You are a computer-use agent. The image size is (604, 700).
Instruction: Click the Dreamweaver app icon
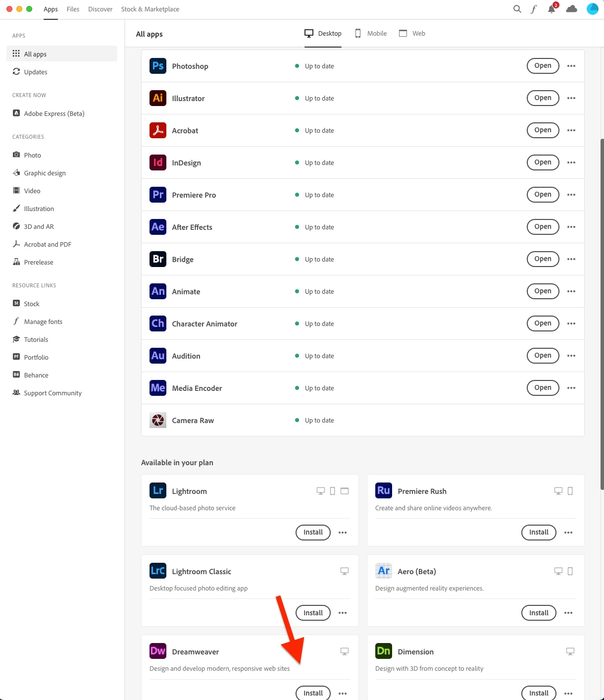pyautogui.click(x=158, y=651)
